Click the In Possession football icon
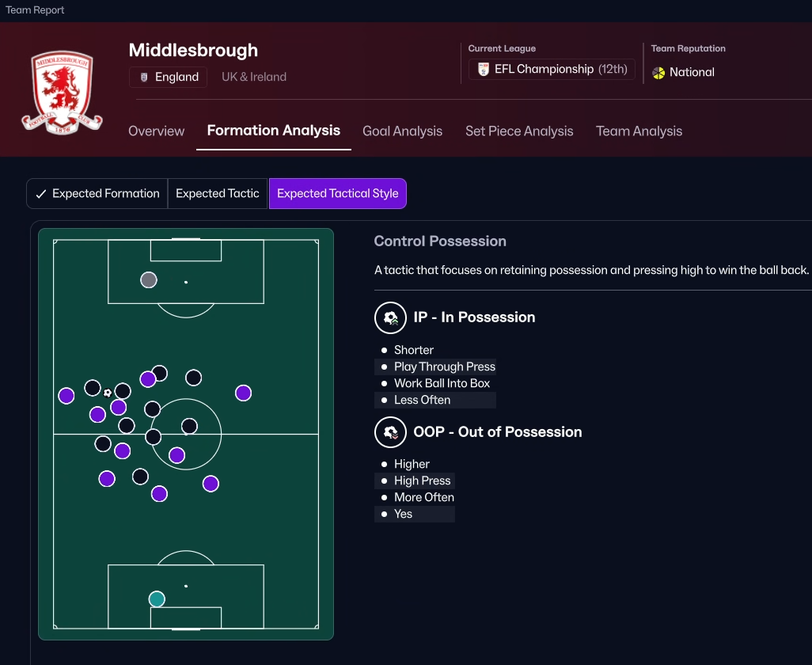 tap(390, 317)
